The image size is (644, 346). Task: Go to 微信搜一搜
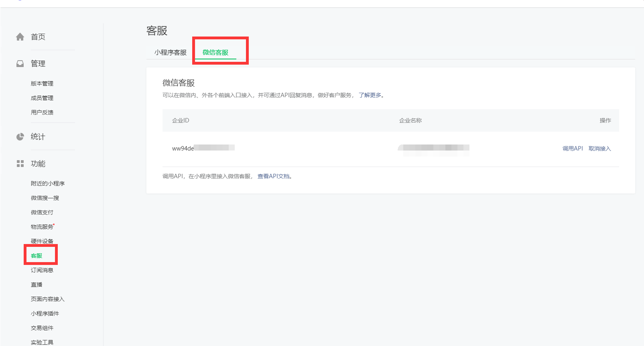coord(45,198)
